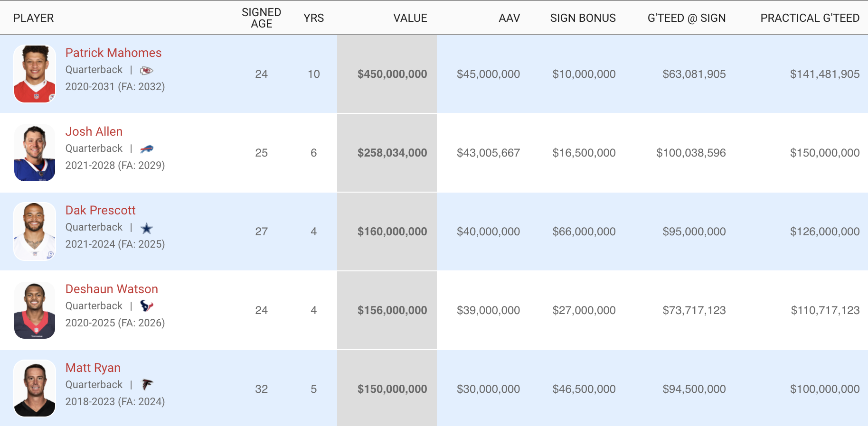Open Deshaun Watson headshot photo
The height and width of the screenshot is (426, 868).
[x=35, y=310]
